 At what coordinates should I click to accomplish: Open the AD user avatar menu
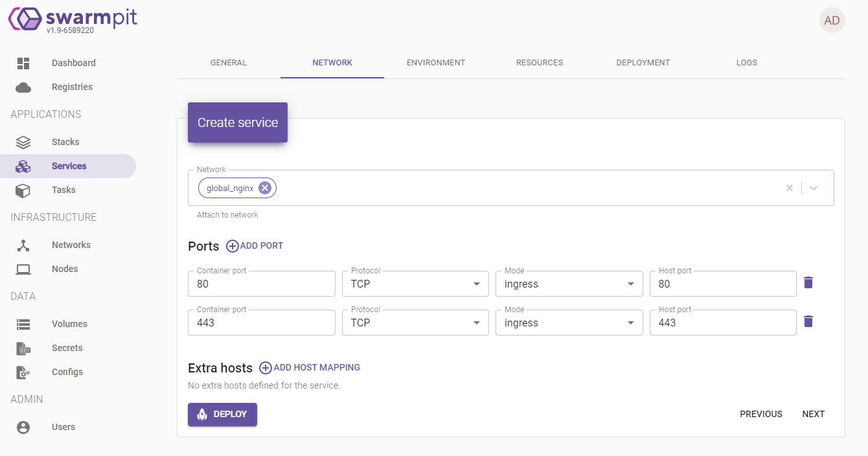[832, 21]
